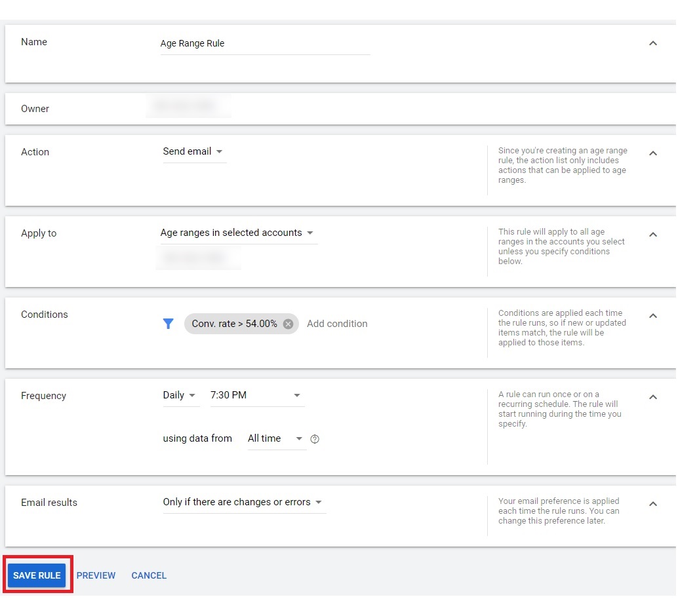Click 'Your email preference is applied' help text
The height and width of the screenshot is (616, 678).
559,511
